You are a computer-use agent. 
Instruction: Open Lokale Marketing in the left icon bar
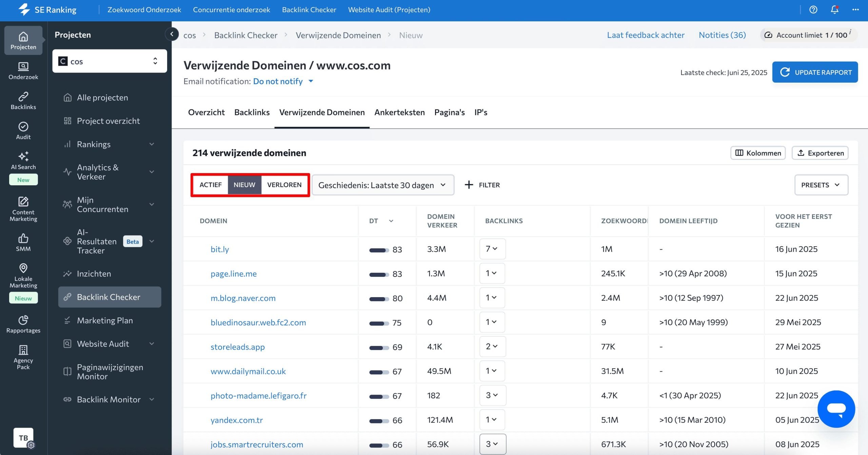pyautogui.click(x=23, y=275)
